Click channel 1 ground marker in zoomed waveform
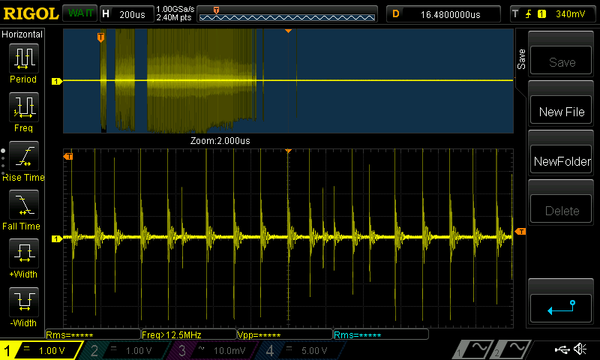Screen dimensions: 600x360 (57, 239)
